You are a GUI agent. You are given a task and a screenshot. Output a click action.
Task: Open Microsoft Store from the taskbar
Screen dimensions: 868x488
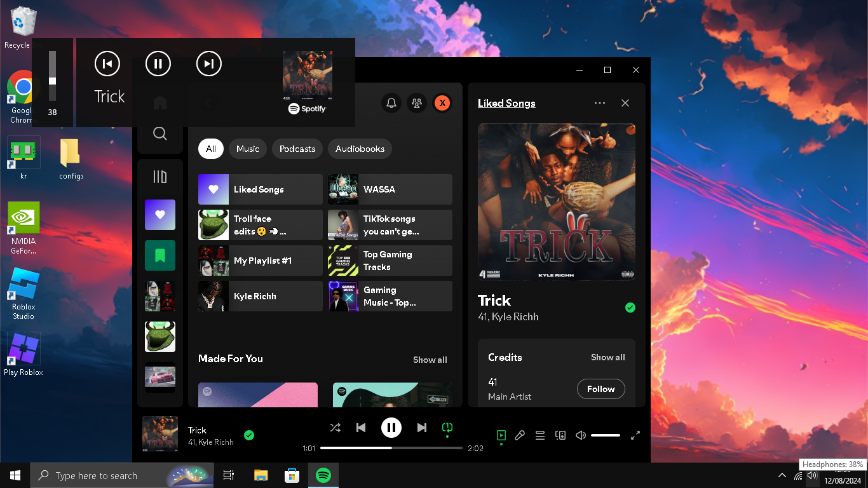pos(292,475)
